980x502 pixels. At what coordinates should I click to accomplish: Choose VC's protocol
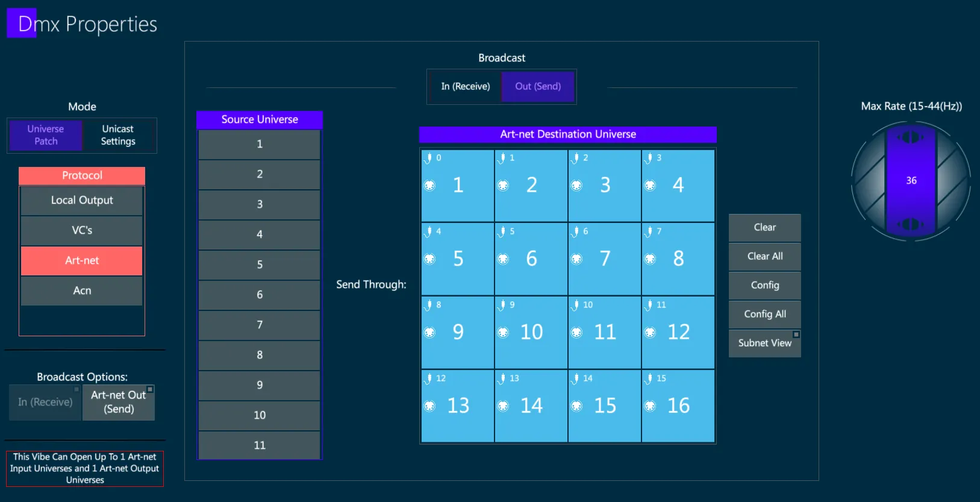(82, 231)
